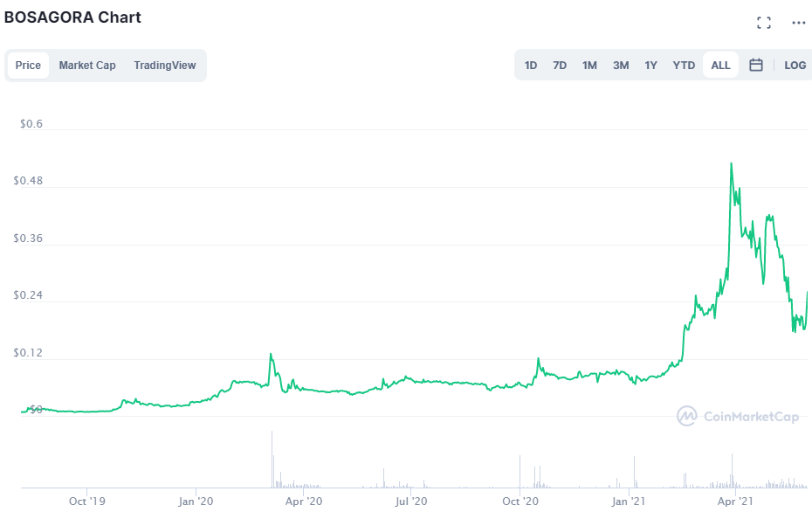This screenshot has width=812, height=512.
Task: Select the 7D time range
Action: pos(560,66)
